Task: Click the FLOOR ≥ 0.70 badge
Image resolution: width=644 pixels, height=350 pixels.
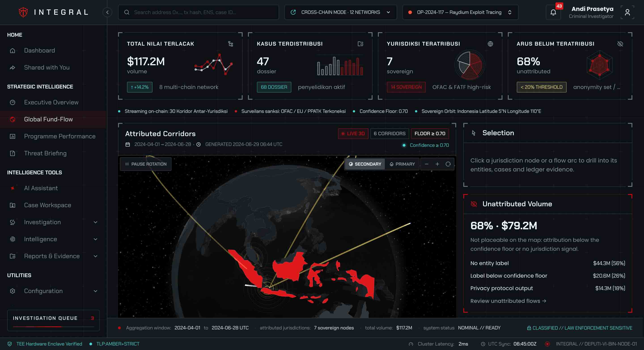Action: (430, 133)
